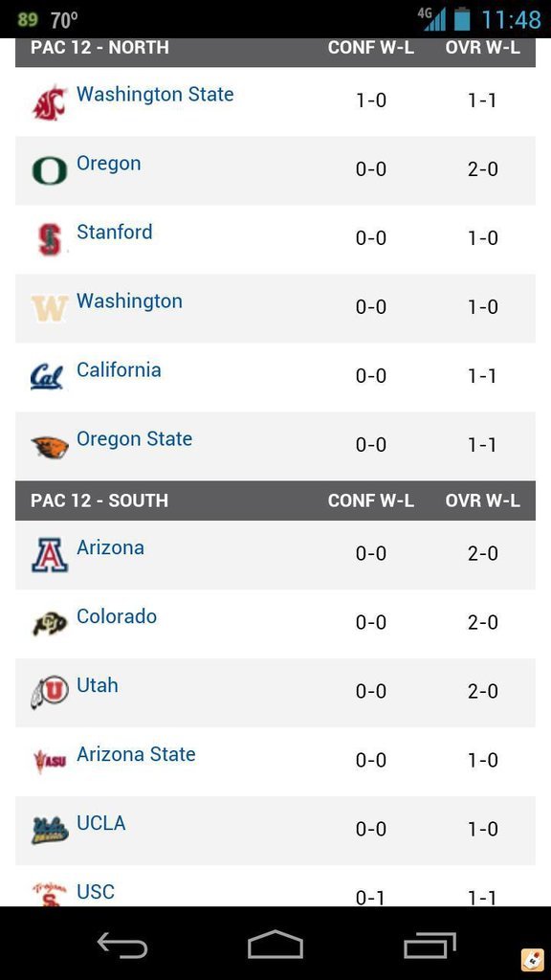Tap the Oregon State beaver logo
Viewport: 551px width, 980px height.
[50, 446]
